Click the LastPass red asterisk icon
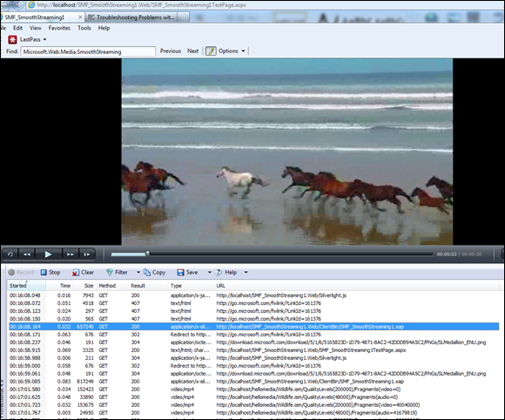 [x=12, y=39]
